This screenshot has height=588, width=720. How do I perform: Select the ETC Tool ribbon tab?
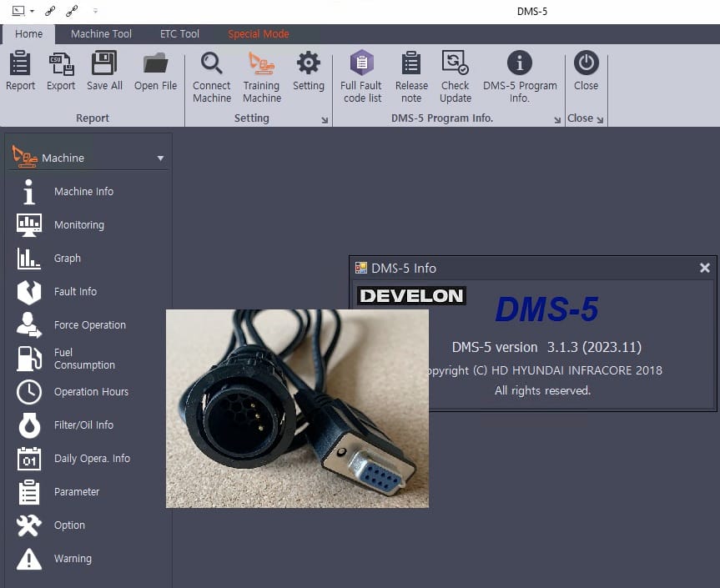(179, 33)
